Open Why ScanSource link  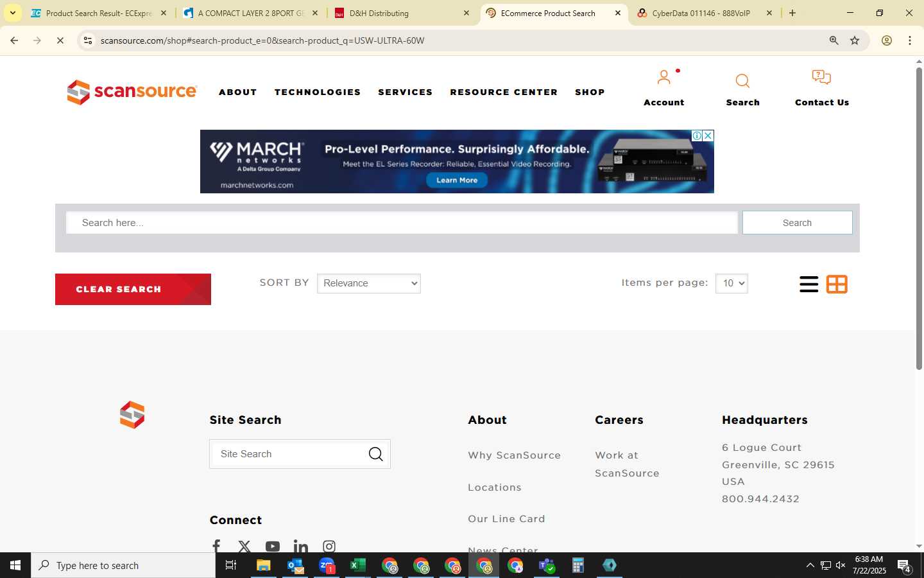coord(514,455)
